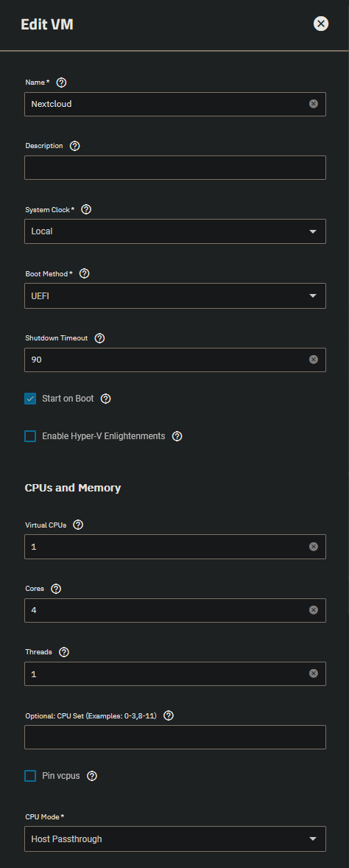Check the Pin vcpus option
Image resolution: width=349 pixels, height=868 pixels.
(x=30, y=776)
